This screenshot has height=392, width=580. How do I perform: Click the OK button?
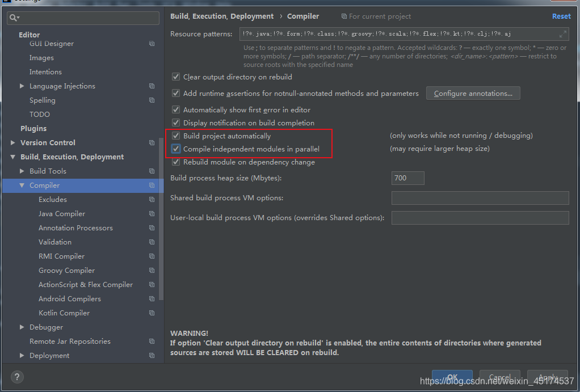click(452, 377)
